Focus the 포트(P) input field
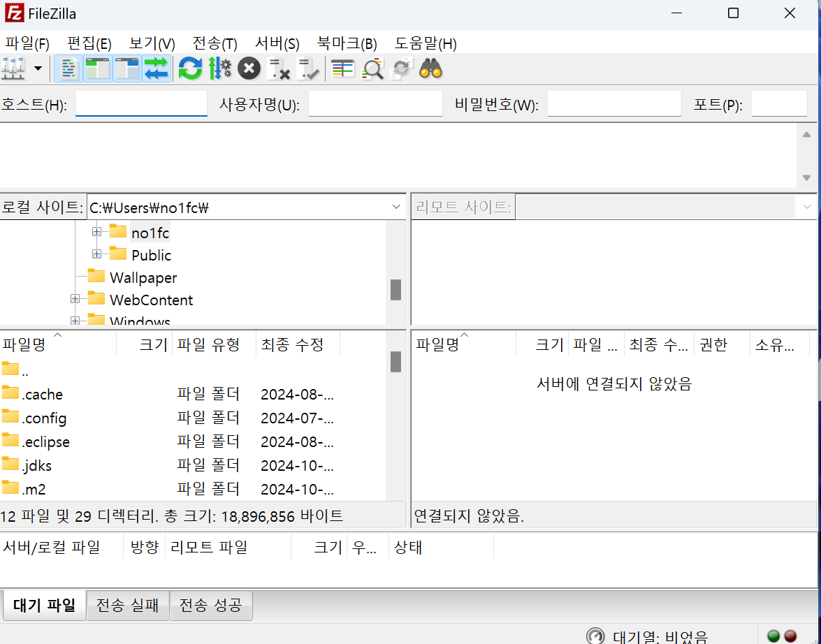 click(779, 103)
